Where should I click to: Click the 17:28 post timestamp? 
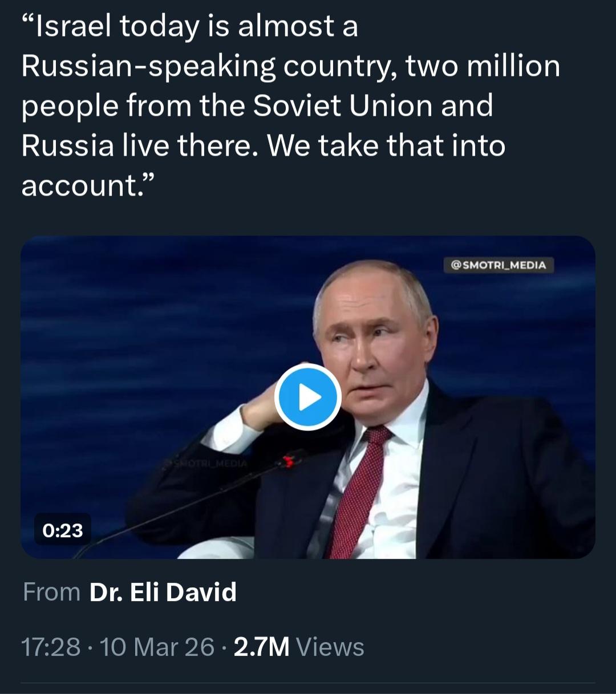[50, 647]
